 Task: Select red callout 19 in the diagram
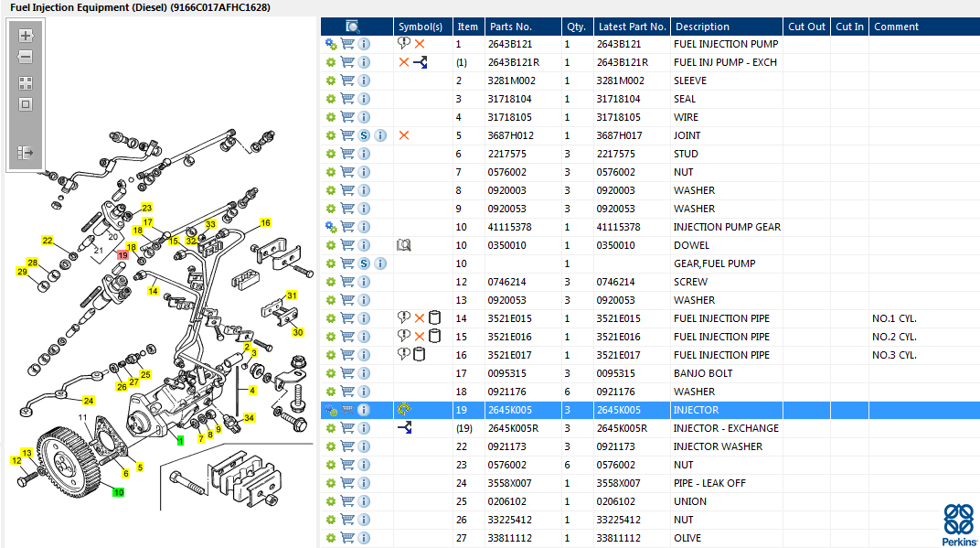pyautogui.click(x=122, y=255)
